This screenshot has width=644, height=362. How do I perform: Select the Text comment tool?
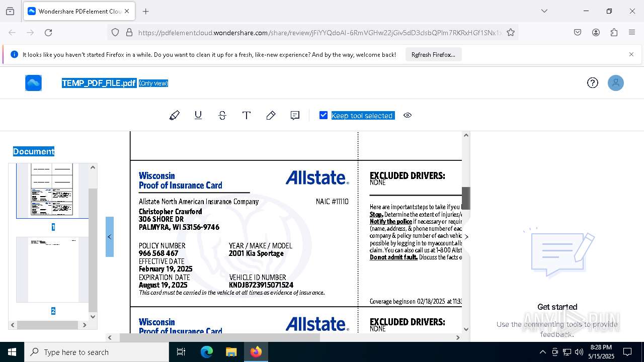pos(247,116)
